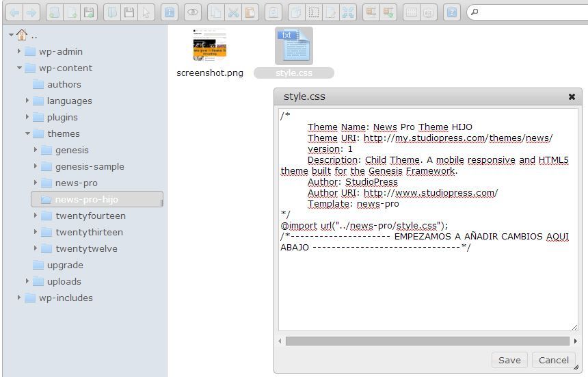The image size is (588, 377).
Task: Click the Back navigation arrow in toolbar
Action: tap(14, 13)
